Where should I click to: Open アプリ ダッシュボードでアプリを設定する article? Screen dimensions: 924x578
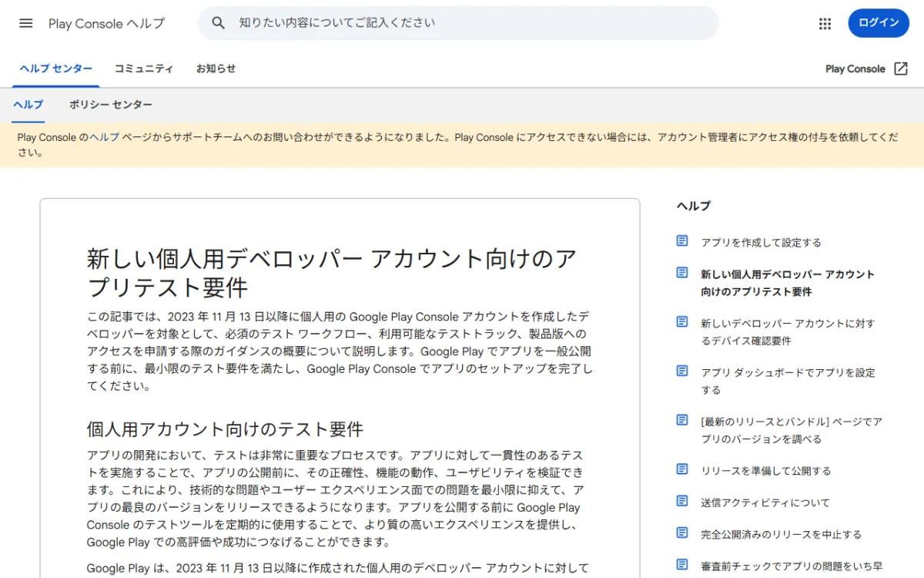788,381
